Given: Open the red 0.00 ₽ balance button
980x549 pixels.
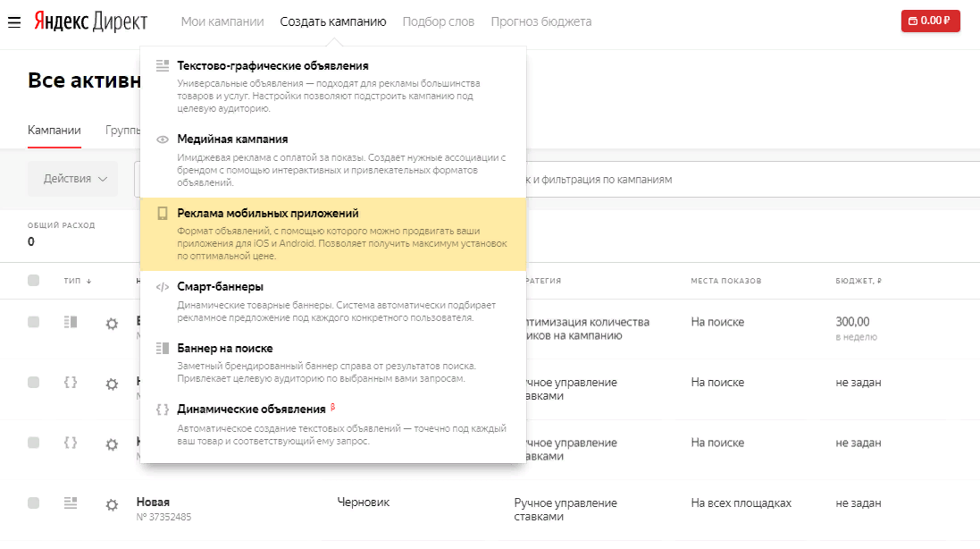Looking at the screenshot, I should (930, 21).
